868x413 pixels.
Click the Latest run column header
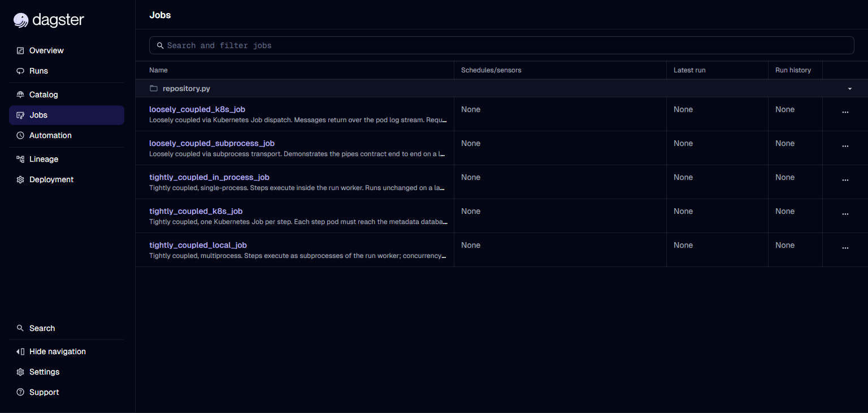(x=689, y=70)
